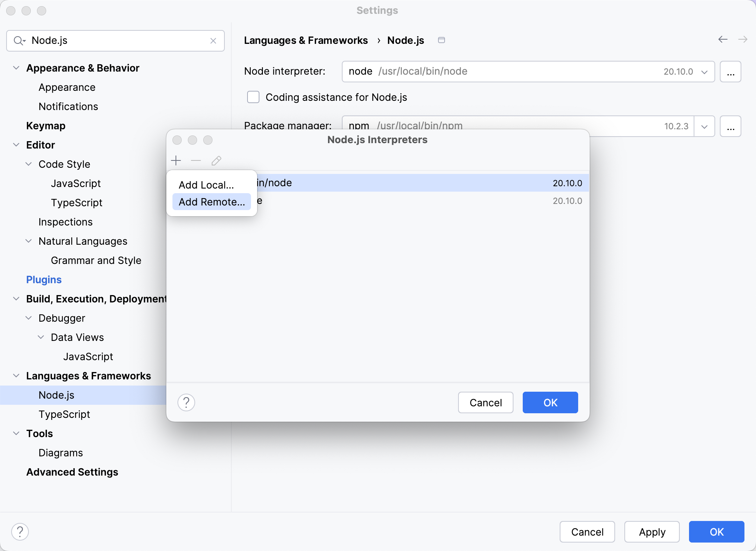This screenshot has width=756, height=551.
Task: Edit interpreter using the pencil icon
Action: point(216,160)
